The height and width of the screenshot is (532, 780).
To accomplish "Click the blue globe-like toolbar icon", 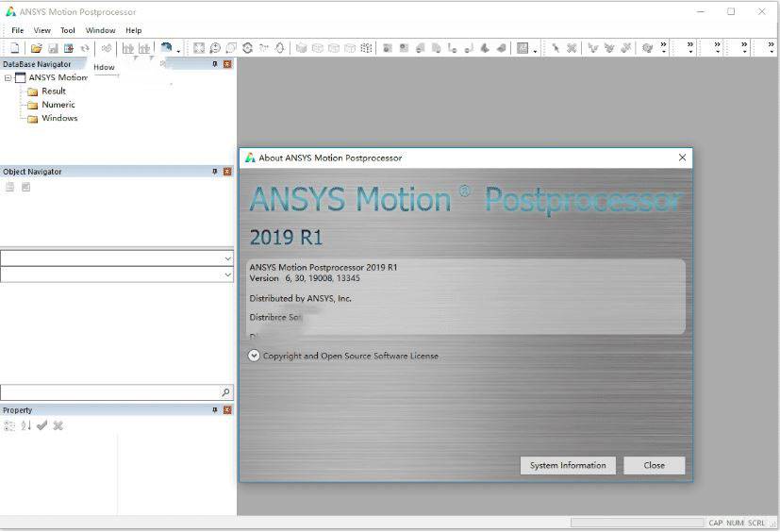I will [x=166, y=48].
